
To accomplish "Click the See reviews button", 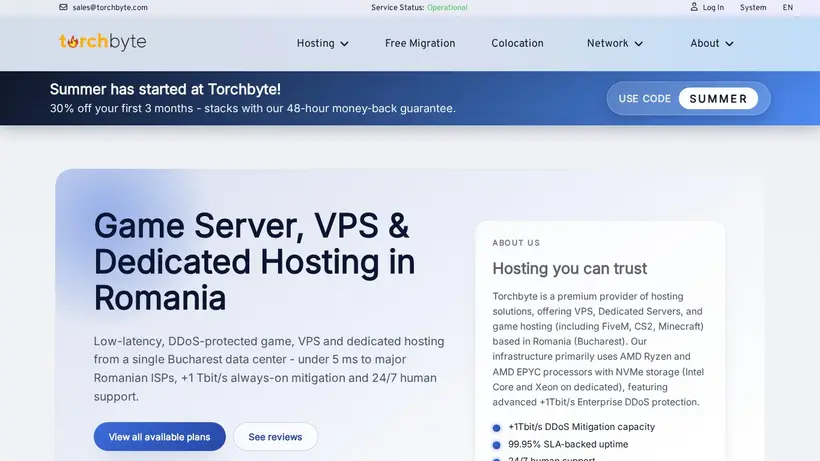I will pos(275,436).
